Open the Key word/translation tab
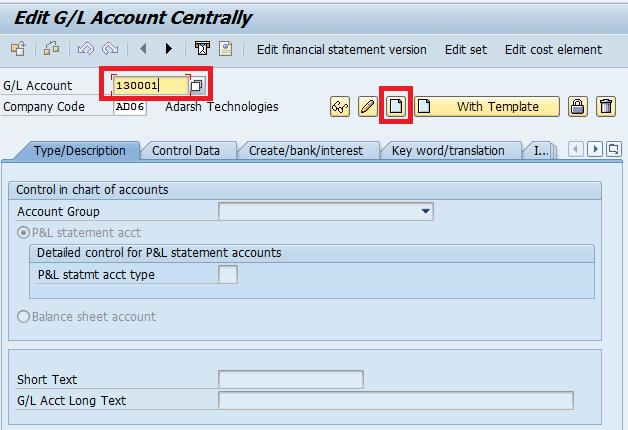Screen dimensions: 628x430 click(x=448, y=151)
